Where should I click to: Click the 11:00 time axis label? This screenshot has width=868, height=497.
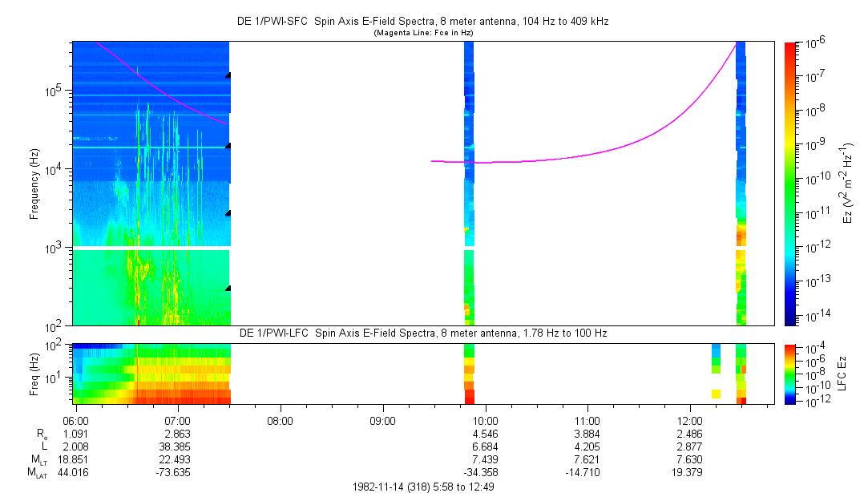(587, 421)
